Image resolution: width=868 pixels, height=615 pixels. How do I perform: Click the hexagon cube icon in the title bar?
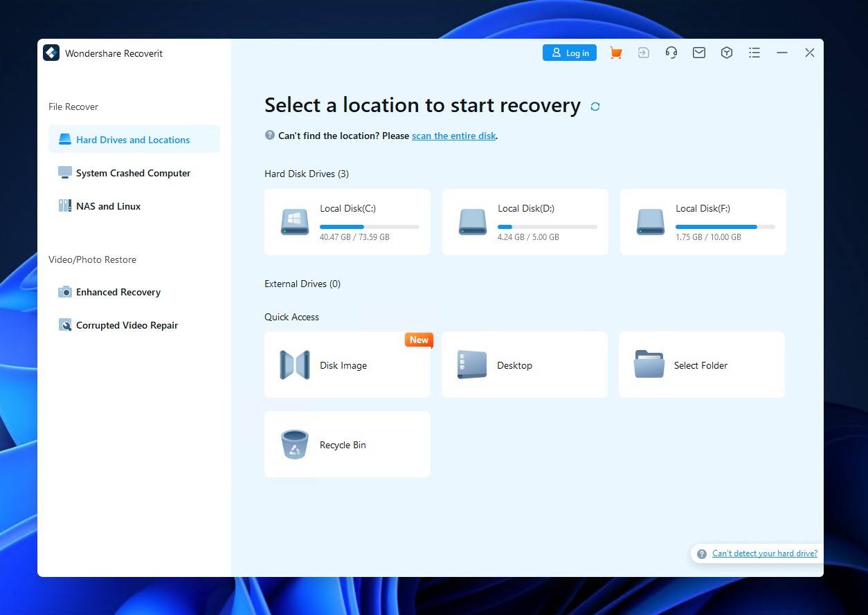(727, 53)
